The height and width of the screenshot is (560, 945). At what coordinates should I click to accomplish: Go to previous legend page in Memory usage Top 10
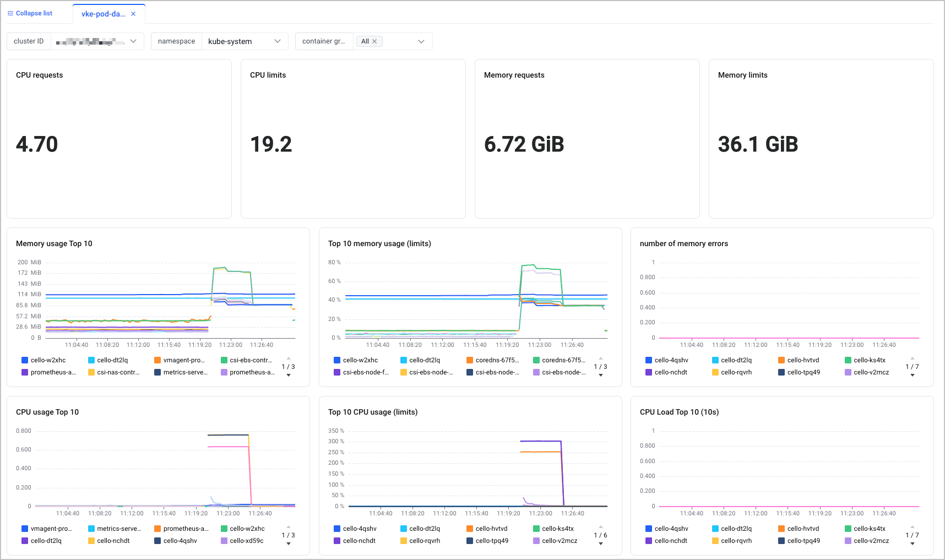pos(289,358)
